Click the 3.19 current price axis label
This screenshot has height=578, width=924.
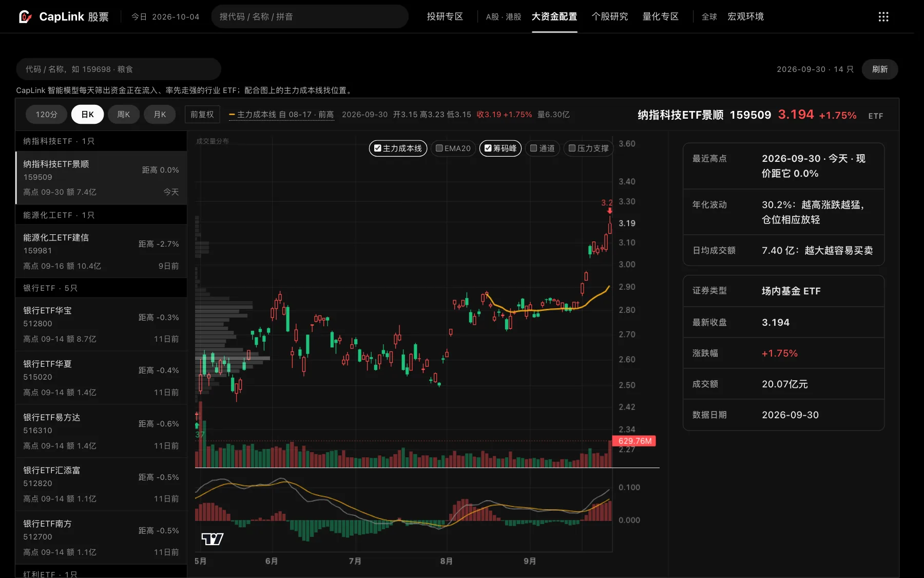(x=627, y=223)
